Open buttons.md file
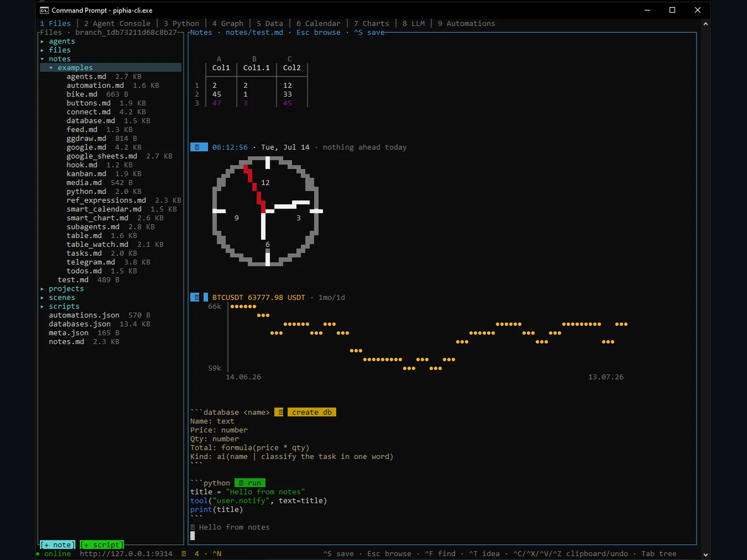747x560 pixels. pos(89,104)
